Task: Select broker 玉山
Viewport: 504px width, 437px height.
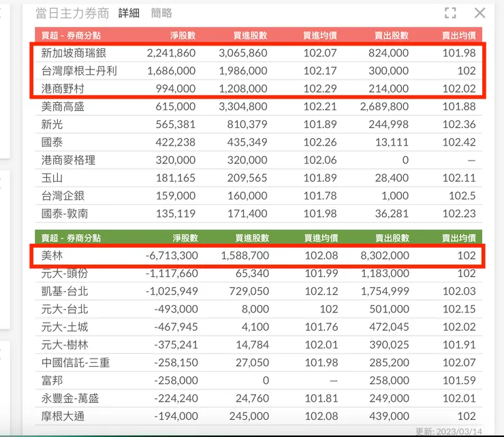Action: coord(52,178)
